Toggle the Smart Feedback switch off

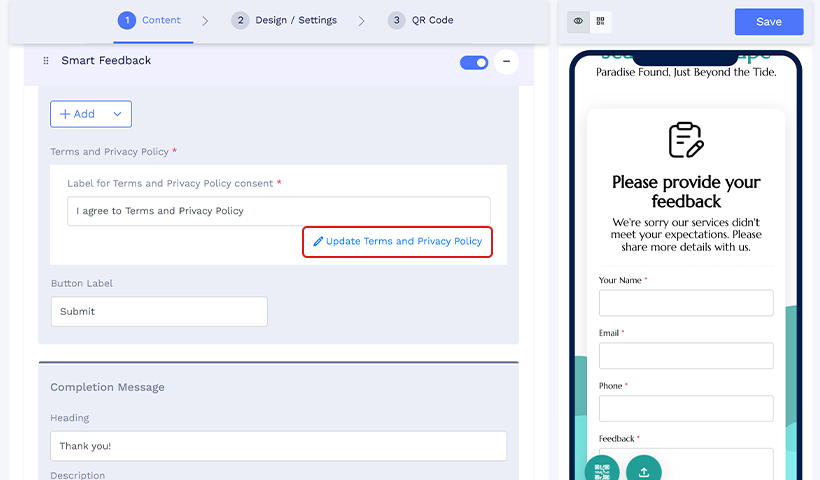(474, 63)
